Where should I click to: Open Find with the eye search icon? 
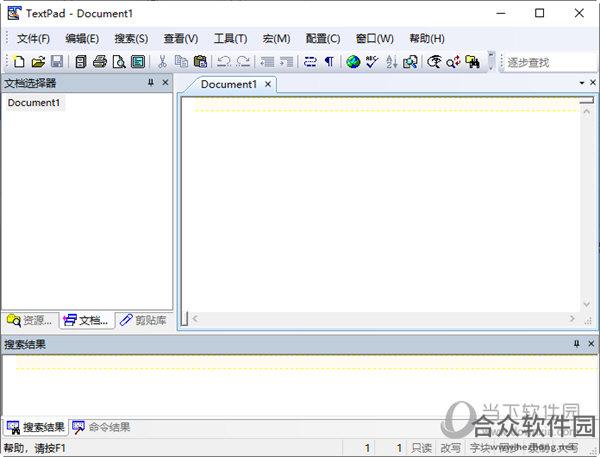(434, 61)
